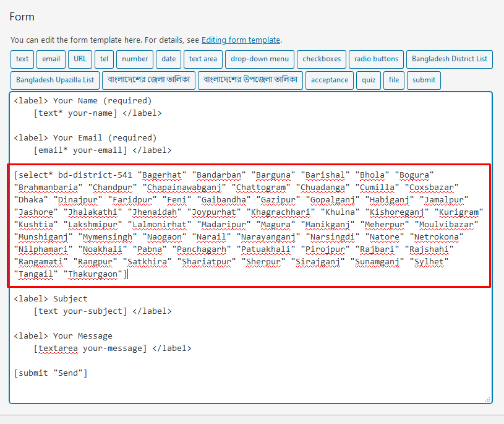Click "Moulvibazar" option text
This screenshot has height=424, width=504.
(x=446, y=225)
